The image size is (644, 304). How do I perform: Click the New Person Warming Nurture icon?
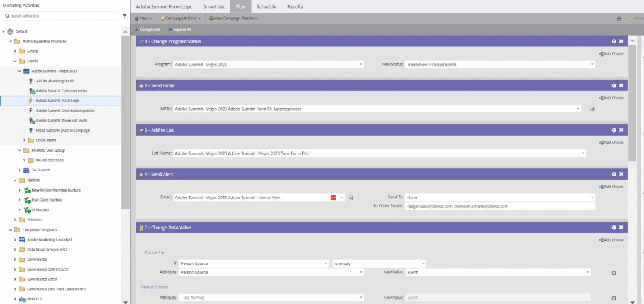coord(26,190)
